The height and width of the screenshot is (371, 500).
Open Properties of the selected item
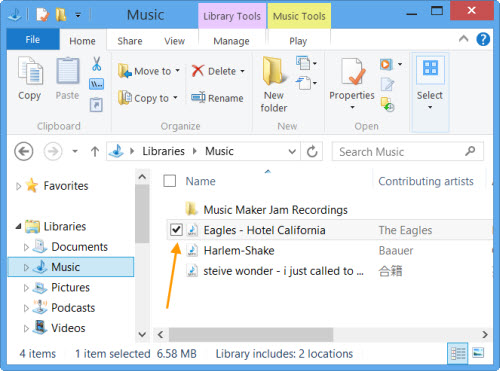click(352, 83)
